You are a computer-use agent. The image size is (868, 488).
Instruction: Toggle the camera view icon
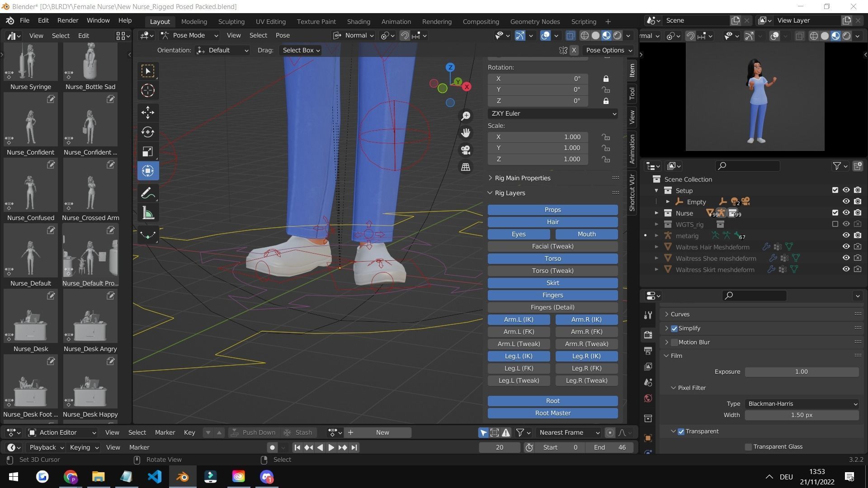click(x=466, y=150)
